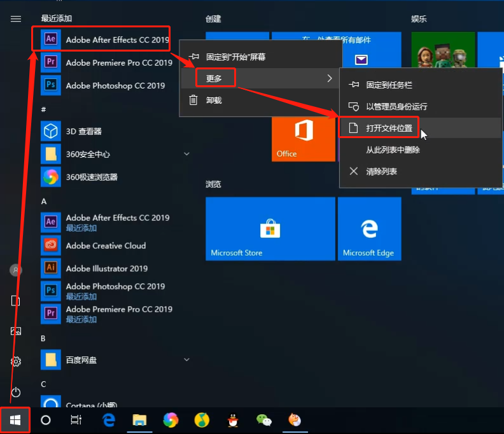Open the flame icon app on taskbar
The image size is (504, 434).
(x=295, y=420)
